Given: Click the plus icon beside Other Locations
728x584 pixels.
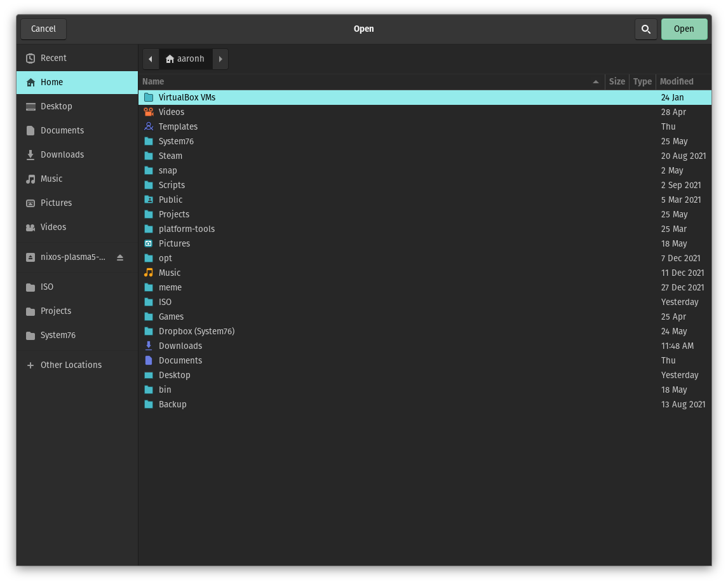Looking at the screenshot, I should tap(30, 365).
